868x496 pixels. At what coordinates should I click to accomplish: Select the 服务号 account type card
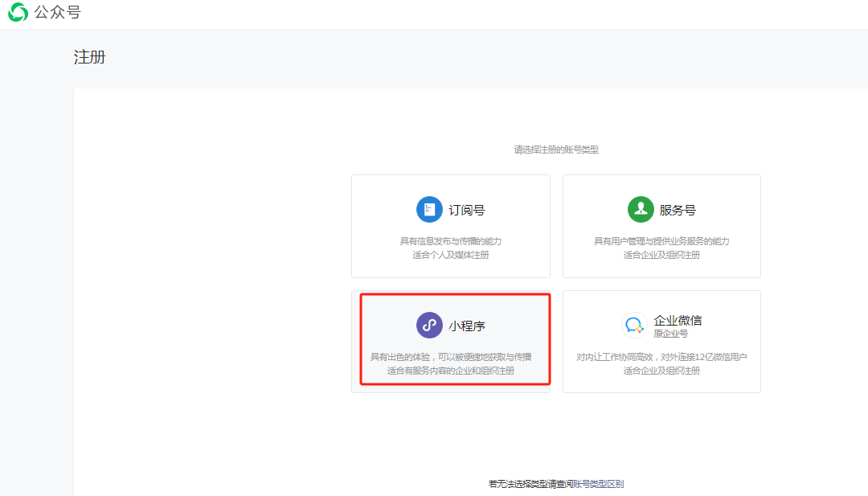click(x=661, y=227)
